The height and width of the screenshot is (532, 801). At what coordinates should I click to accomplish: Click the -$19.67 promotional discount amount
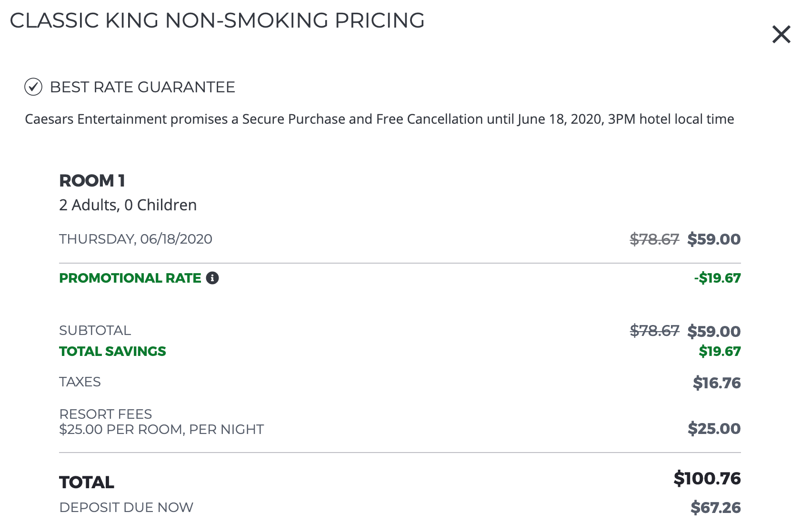pos(717,278)
